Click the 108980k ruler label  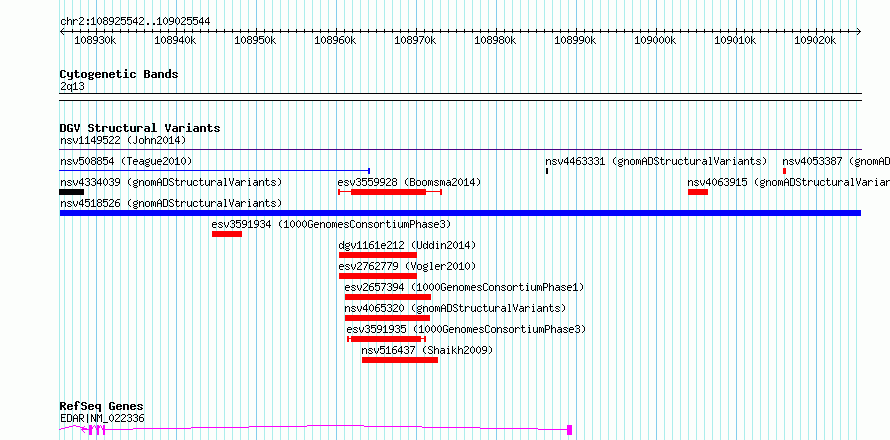click(496, 40)
